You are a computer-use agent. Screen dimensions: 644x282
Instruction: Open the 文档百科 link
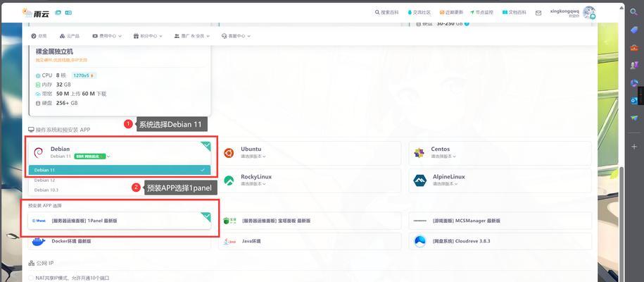(514, 13)
